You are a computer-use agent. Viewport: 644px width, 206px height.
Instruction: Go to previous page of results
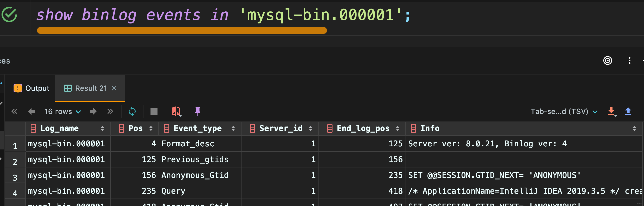tap(31, 111)
